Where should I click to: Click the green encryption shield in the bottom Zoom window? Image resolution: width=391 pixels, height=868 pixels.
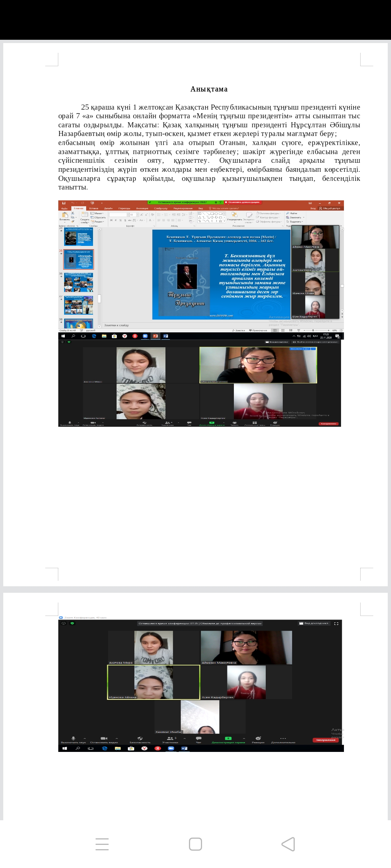(72, 623)
